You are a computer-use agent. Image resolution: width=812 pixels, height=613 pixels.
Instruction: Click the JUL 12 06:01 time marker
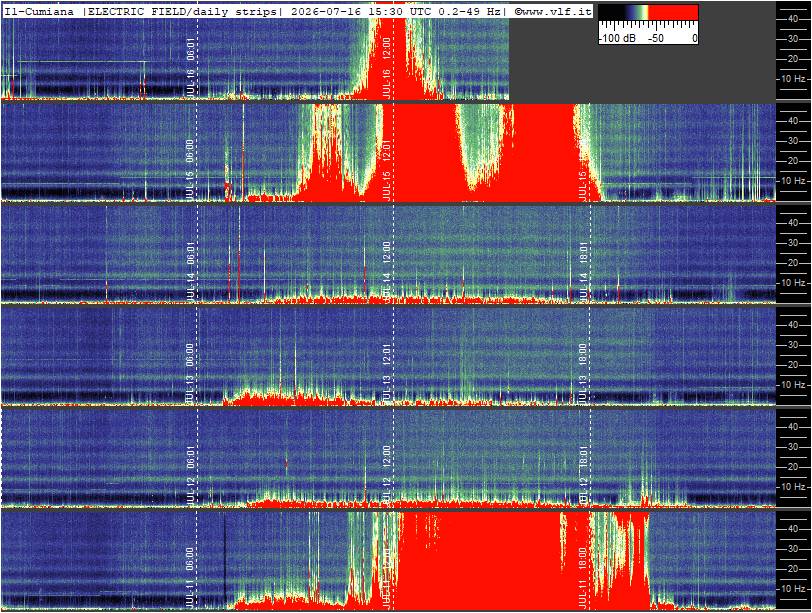coord(190,475)
